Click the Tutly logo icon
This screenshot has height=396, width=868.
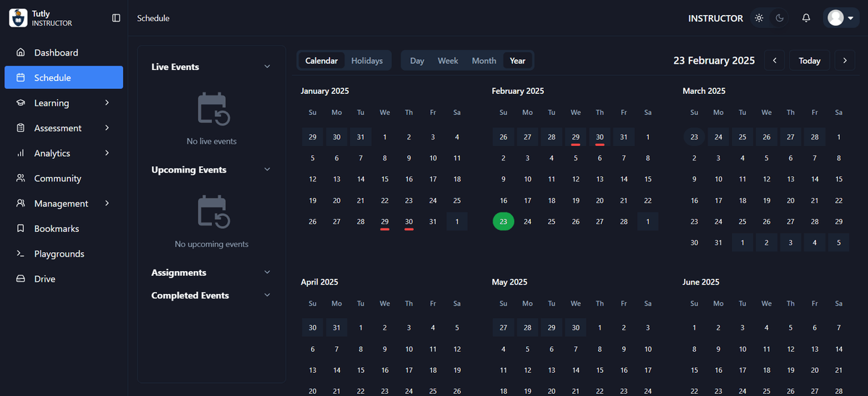(18, 18)
